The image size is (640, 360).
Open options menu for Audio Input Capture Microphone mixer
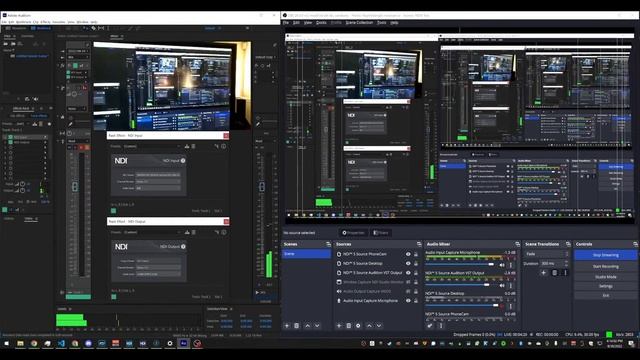[511, 265]
